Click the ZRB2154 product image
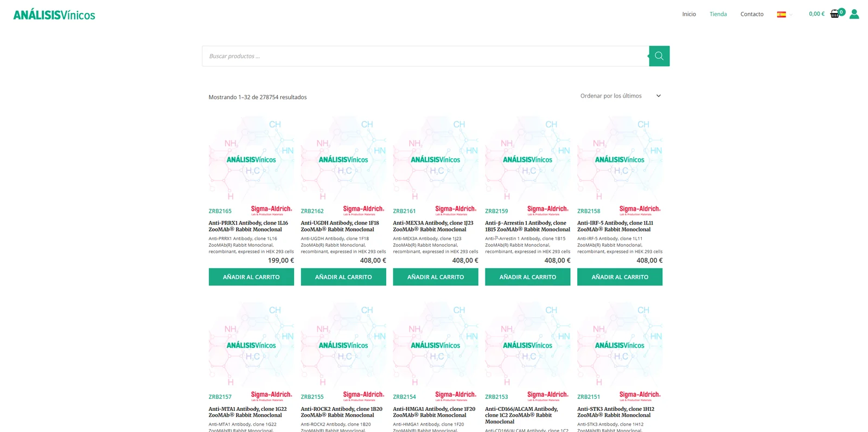The height and width of the screenshot is (432, 868). click(x=436, y=345)
